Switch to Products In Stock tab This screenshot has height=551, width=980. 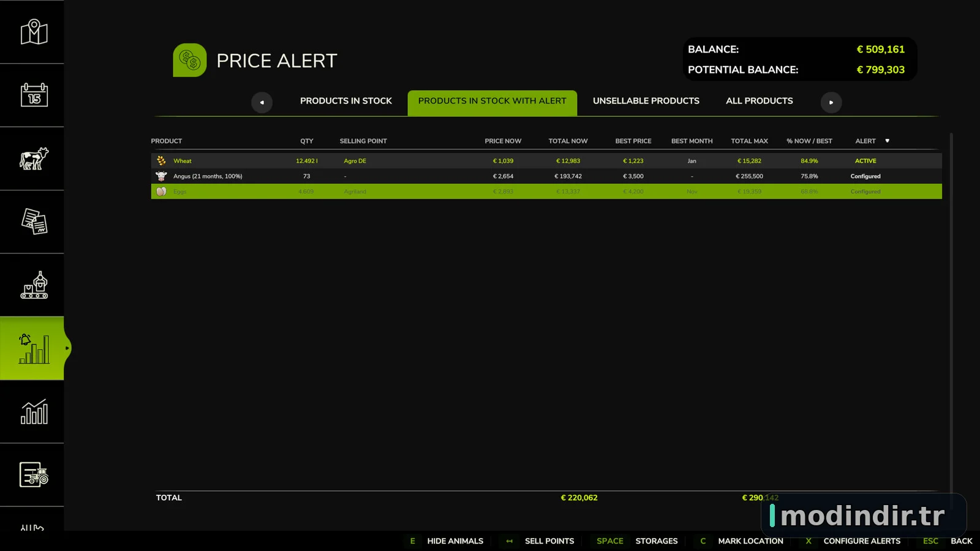pyautogui.click(x=346, y=101)
